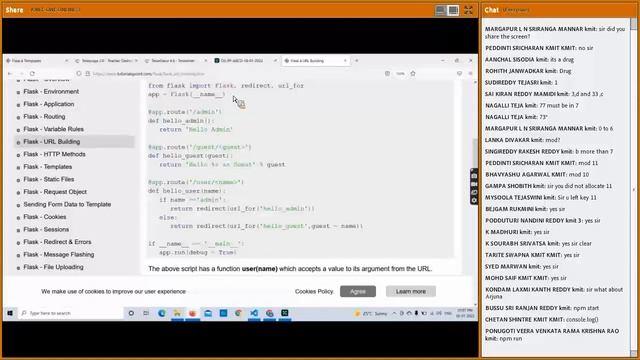Select the Flask URL Building tab
Image resolution: width=640 pixels, height=360 pixels.
315,60
